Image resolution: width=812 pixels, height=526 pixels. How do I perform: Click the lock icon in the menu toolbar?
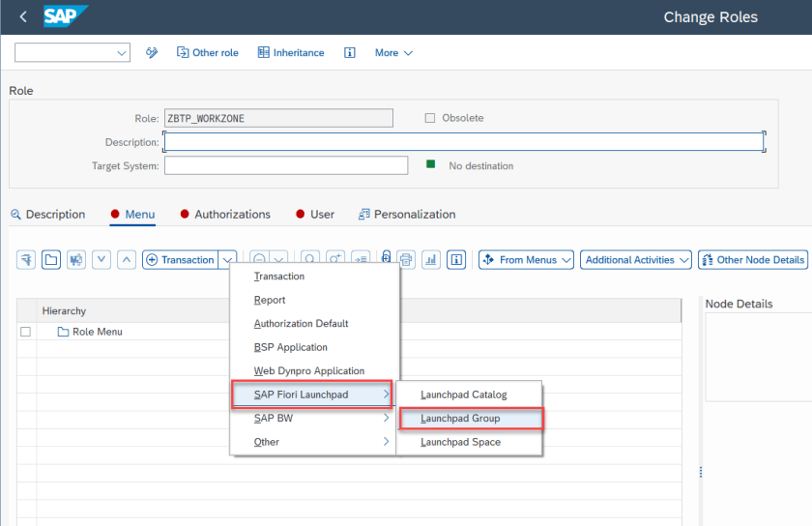(387, 257)
